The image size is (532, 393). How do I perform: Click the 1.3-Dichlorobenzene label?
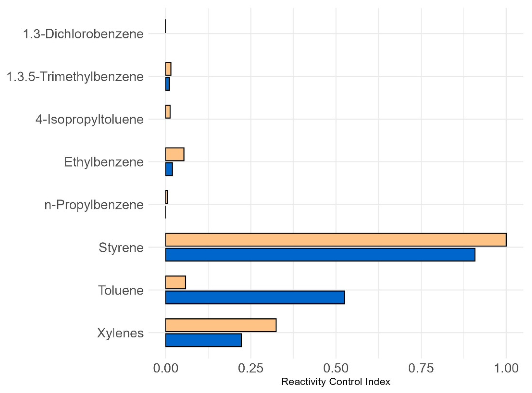(x=83, y=34)
